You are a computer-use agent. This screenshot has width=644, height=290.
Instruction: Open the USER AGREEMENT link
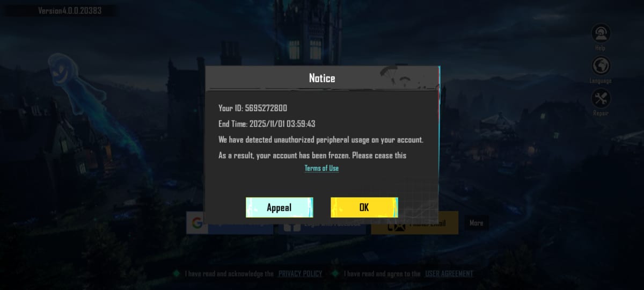pyautogui.click(x=449, y=274)
